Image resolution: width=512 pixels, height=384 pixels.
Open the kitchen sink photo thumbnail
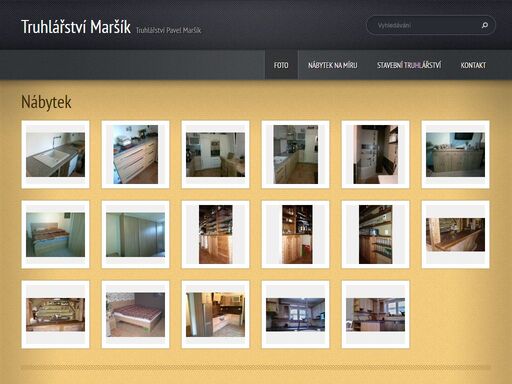(x=55, y=154)
